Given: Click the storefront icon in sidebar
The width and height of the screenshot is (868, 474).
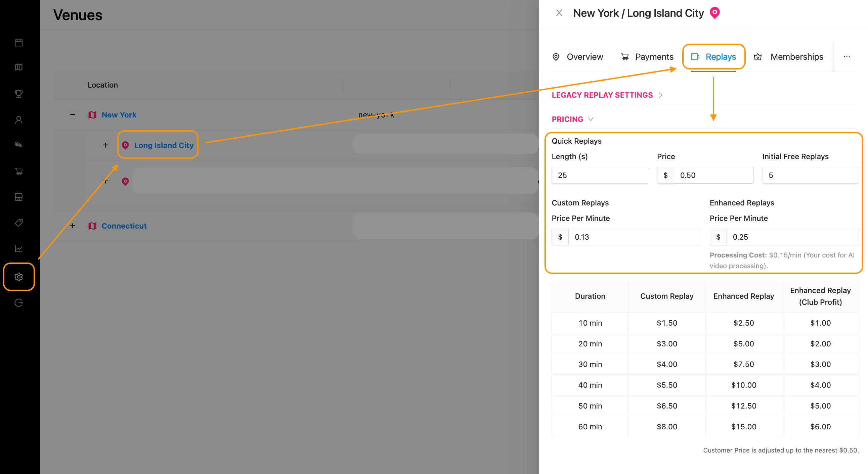Looking at the screenshot, I should click(x=19, y=197).
